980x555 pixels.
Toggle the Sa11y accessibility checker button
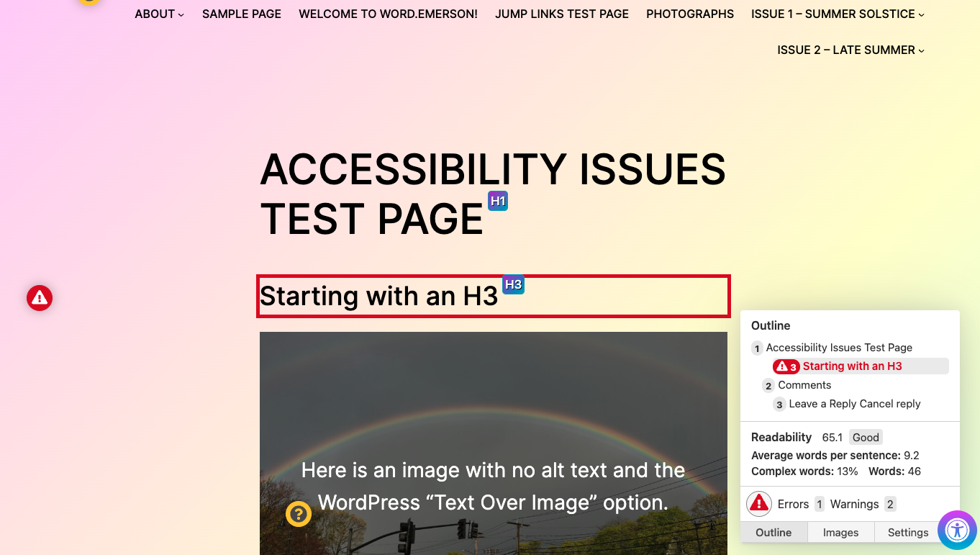pos(957,531)
